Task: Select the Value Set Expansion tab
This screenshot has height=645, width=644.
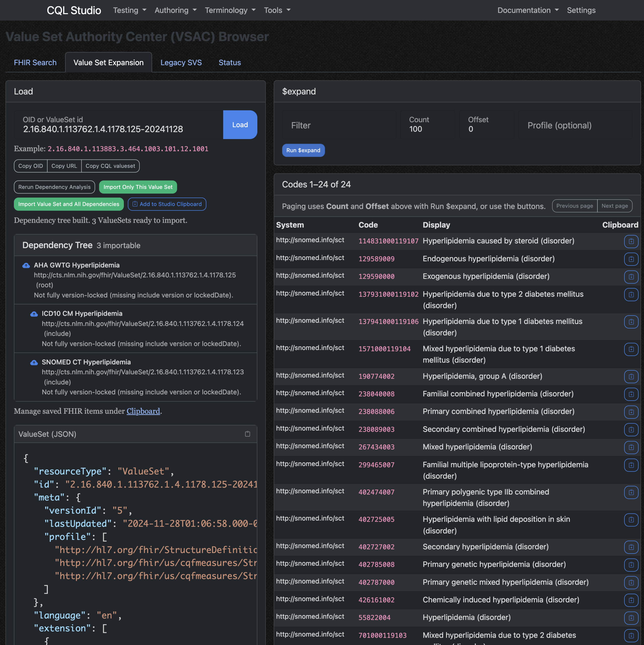Action: coord(109,62)
